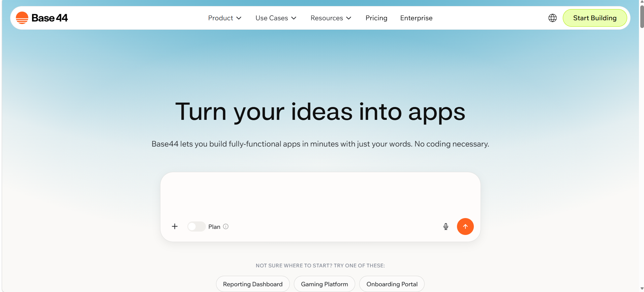This screenshot has height=292, width=644.
Task: Choose the Onboarding Portal suggestion
Action: [392, 284]
